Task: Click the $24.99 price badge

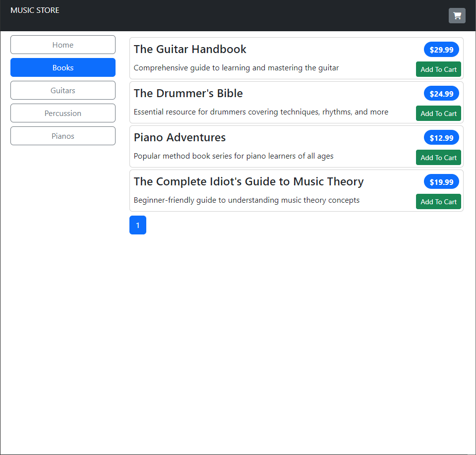Action: (441, 94)
